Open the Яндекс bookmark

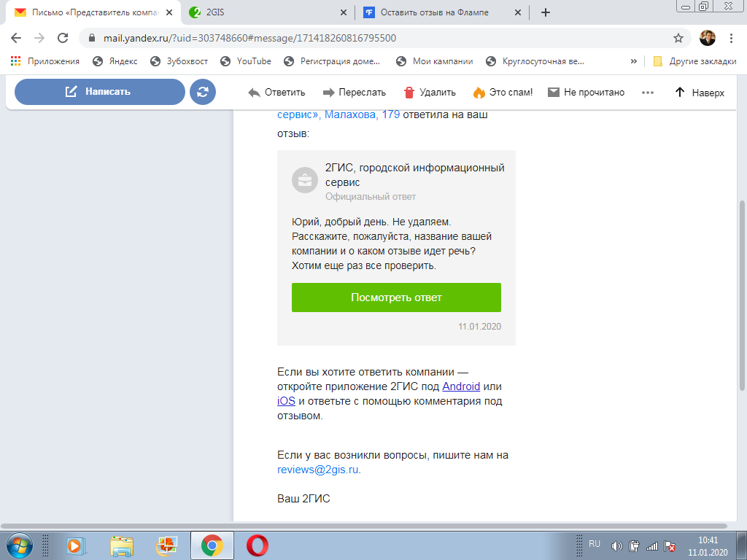tap(115, 61)
